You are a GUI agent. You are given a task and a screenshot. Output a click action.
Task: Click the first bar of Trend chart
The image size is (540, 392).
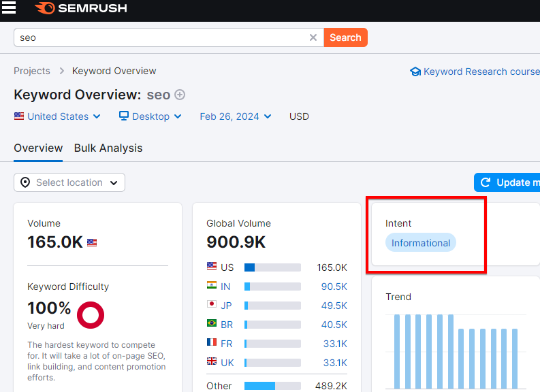pos(397,351)
